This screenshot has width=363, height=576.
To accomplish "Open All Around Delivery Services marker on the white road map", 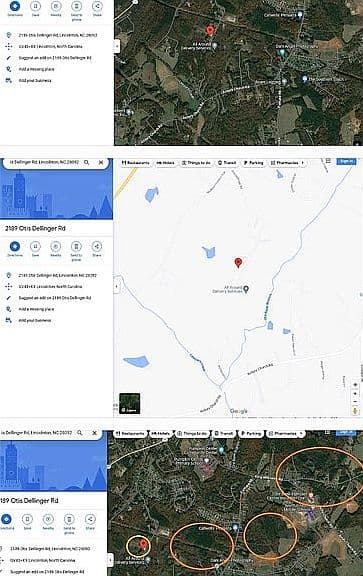I will tap(247, 289).
